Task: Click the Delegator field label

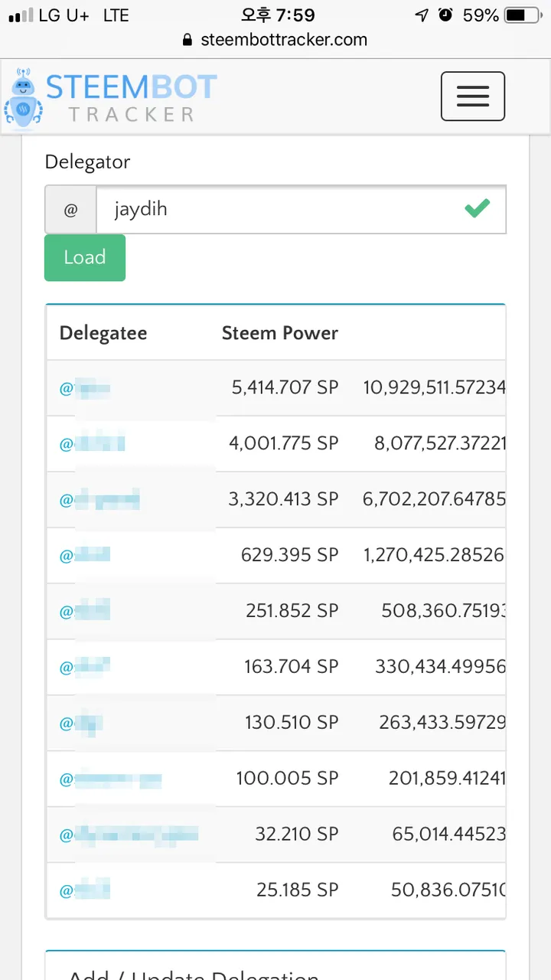Action: [x=87, y=162]
